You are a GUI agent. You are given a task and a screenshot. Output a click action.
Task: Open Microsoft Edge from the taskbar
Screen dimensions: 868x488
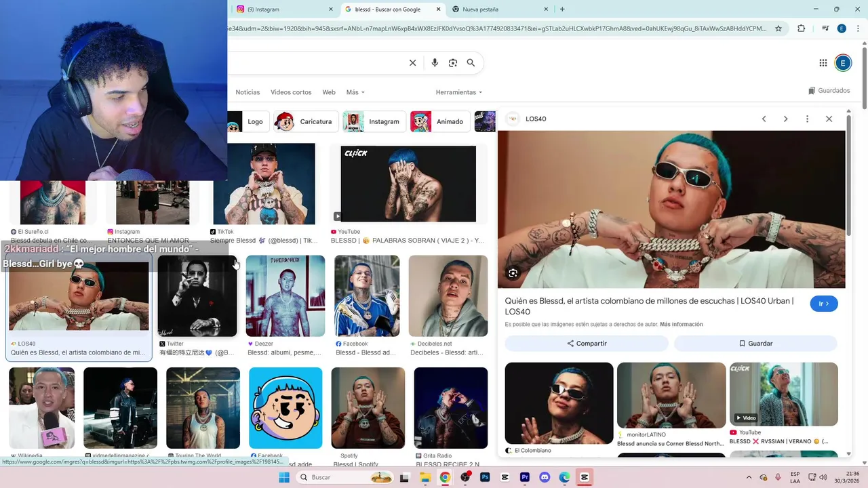pos(565,477)
